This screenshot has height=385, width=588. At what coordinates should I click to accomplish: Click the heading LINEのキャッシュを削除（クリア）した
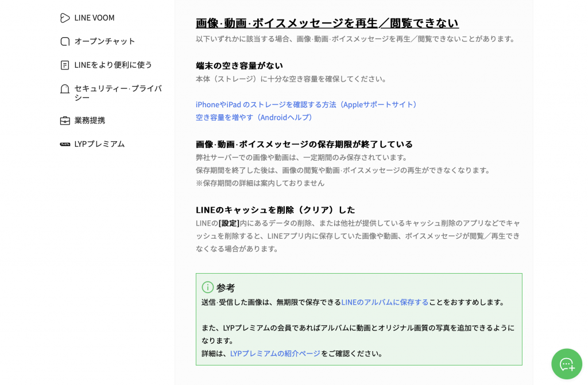click(x=275, y=210)
